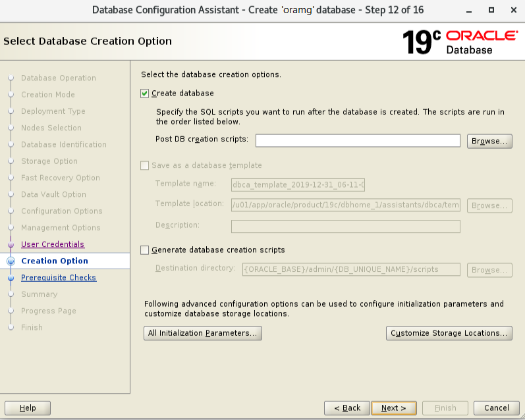Click Configuration Options step label

coord(62,211)
